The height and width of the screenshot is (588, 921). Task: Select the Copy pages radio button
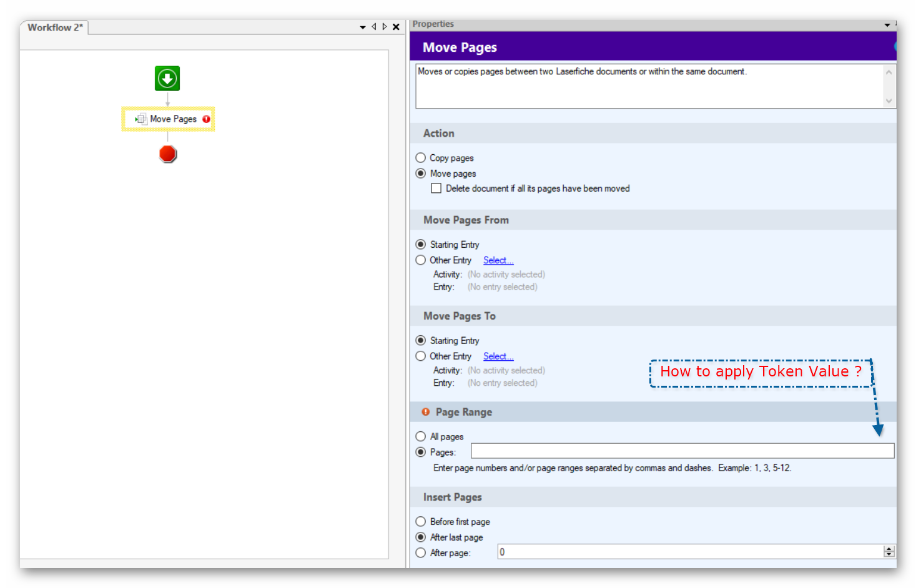tap(421, 158)
